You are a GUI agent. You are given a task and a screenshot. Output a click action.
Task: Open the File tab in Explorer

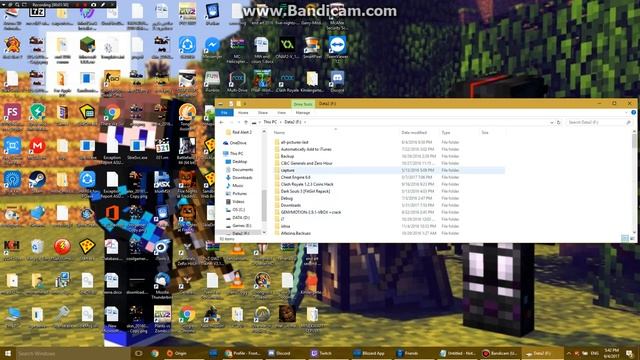[x=224, y=113]
